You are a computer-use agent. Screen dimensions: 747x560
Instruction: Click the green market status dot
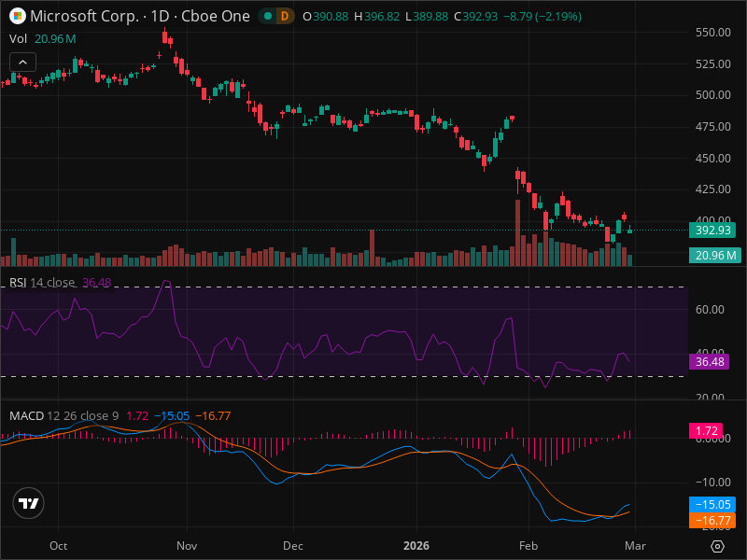point(268,16)
